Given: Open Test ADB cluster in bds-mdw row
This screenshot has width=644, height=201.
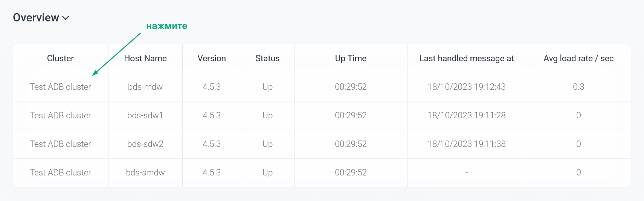Looking at the screenshot, I should [60, 87].
